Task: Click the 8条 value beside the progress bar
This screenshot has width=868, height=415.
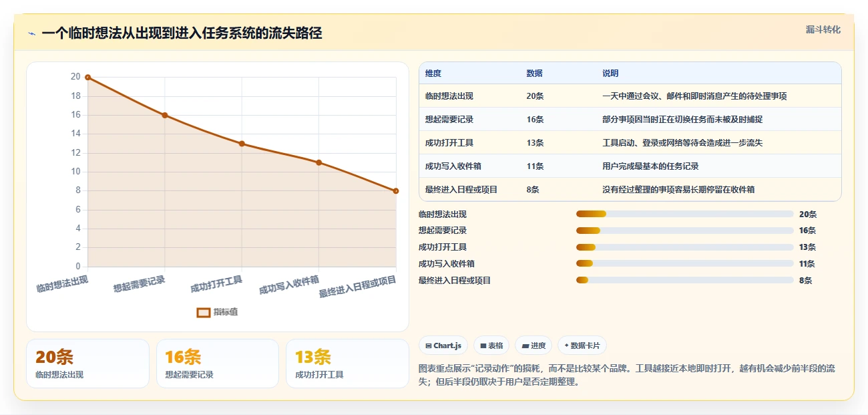Action: pyautogui.click(x=806, y=281)
